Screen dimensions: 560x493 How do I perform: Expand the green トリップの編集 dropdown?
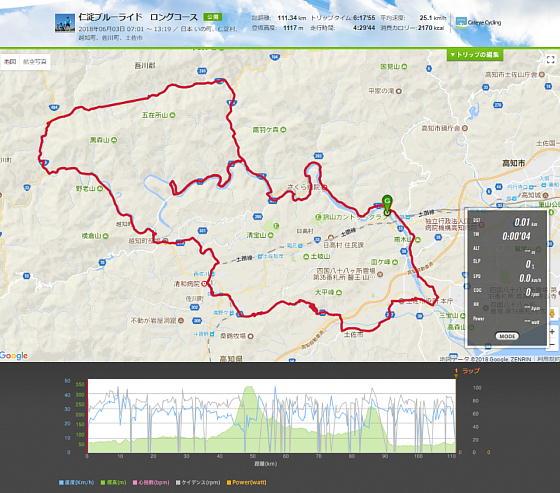tap(475, 55)
